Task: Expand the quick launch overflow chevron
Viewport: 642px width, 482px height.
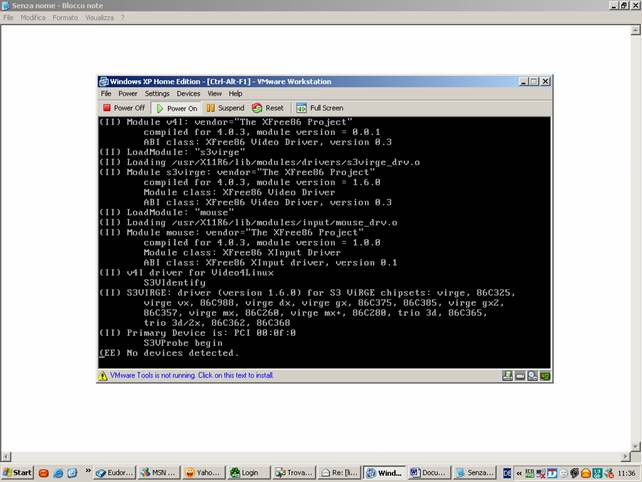Action: click(x=88, y=471)
